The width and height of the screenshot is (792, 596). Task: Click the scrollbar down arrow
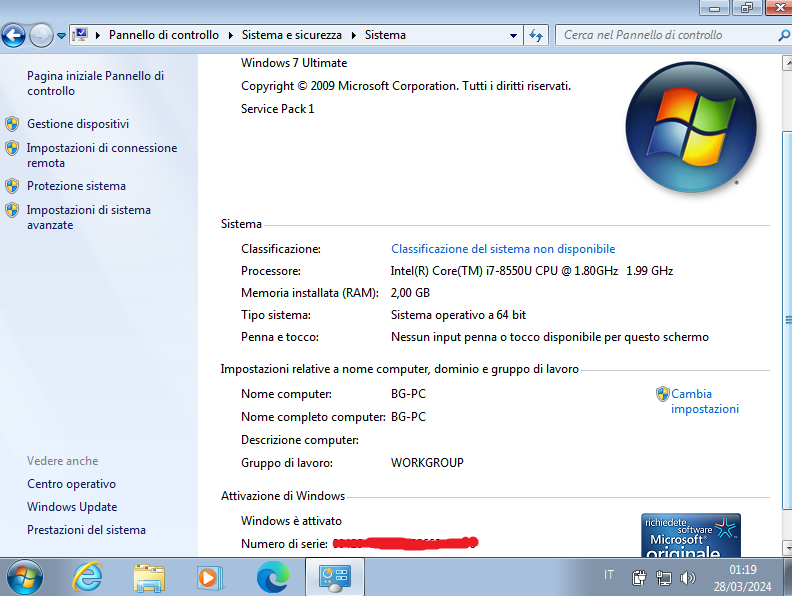[787, 548]
